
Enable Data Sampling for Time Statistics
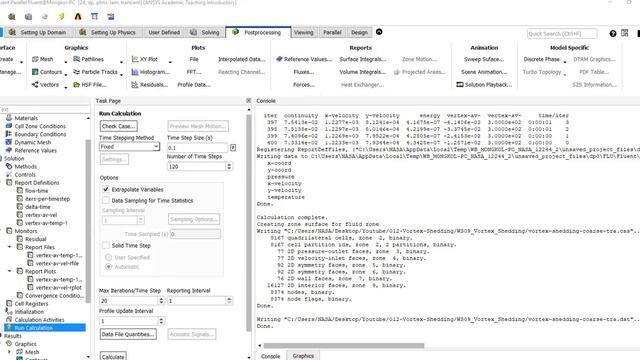click(x=106, y=200)
